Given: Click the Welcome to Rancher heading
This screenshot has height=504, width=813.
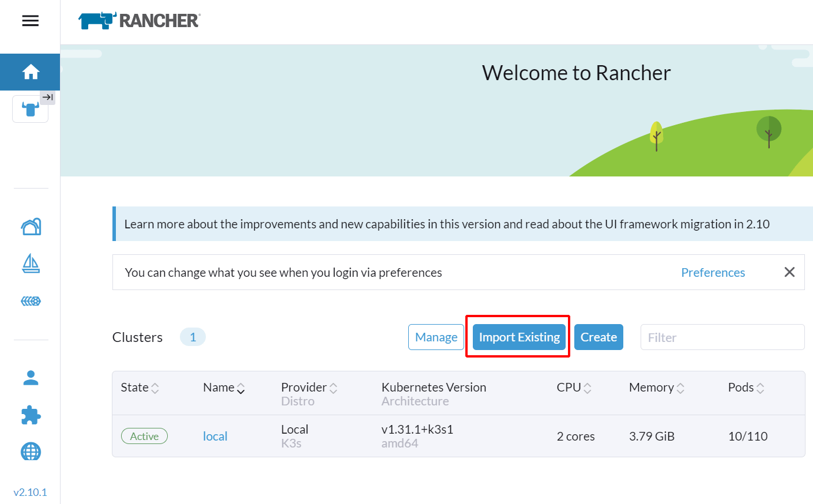Looking at the screenshot, I should coord(576,73).
